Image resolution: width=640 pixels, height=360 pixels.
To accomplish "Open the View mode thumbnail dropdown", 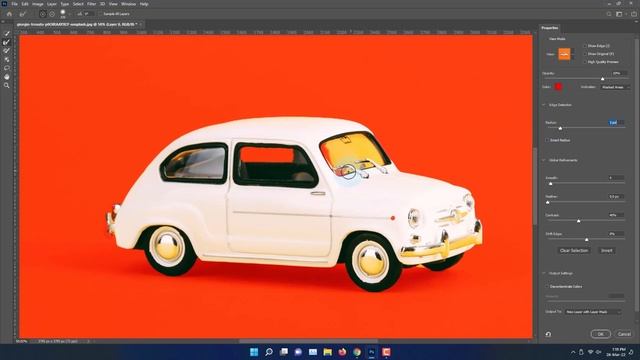I will (566, 54).
